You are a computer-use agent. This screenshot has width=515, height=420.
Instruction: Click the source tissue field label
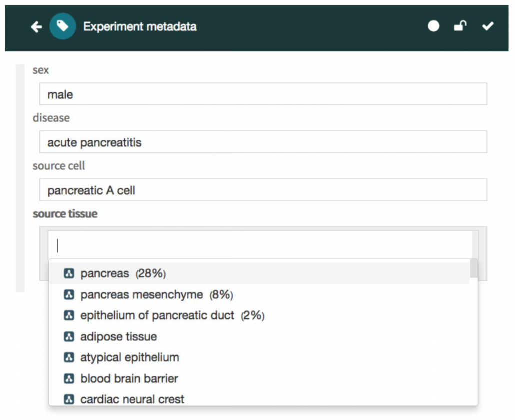[65, 214]
